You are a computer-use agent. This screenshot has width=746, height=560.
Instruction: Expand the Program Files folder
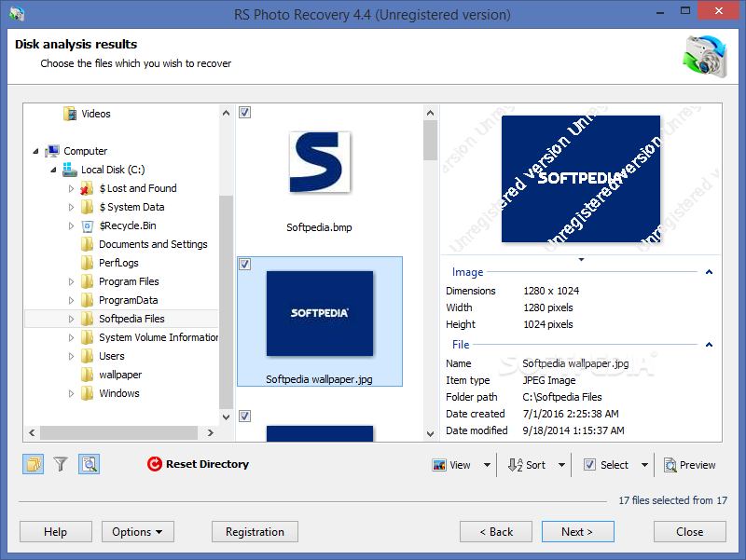tap(71, 281)
